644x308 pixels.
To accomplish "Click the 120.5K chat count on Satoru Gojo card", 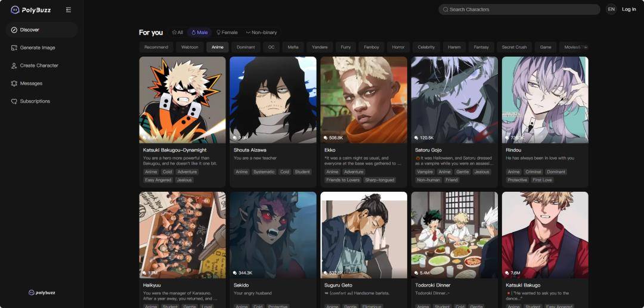I will [x=424, y=138].
